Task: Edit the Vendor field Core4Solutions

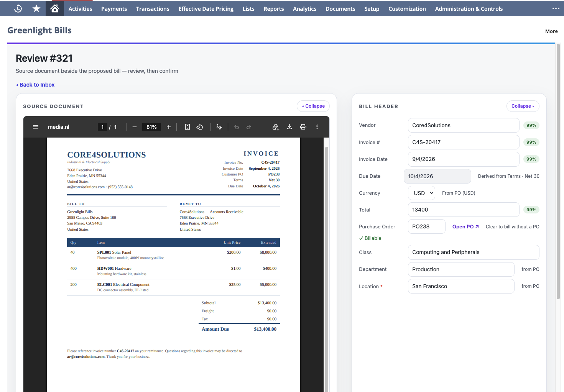Action: 464,125
